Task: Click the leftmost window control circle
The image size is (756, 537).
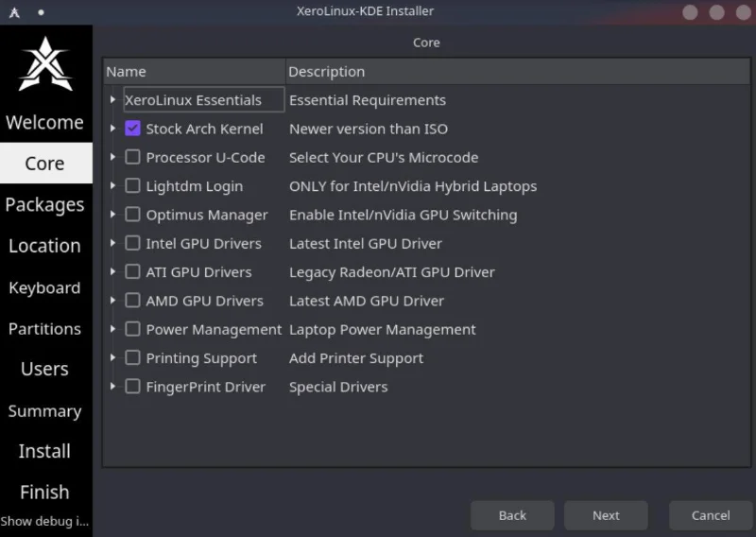Action: [x=690, y=12]
